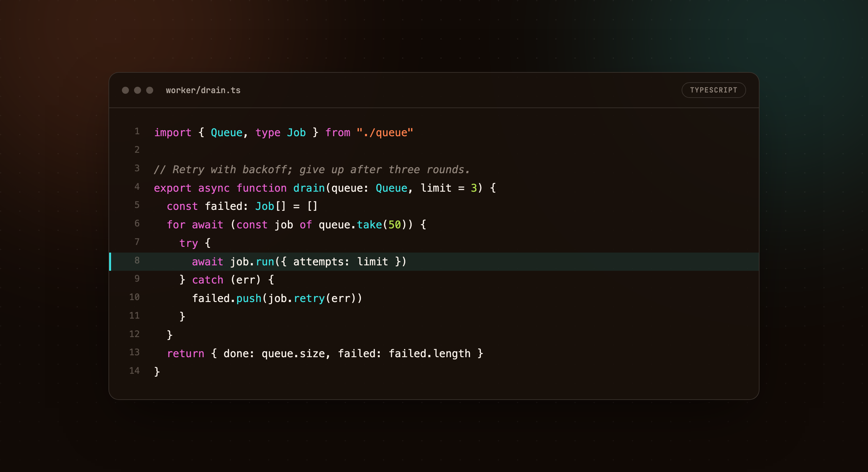
Task: Click "failed.length" on line 13
Action: tap(430, 353)
